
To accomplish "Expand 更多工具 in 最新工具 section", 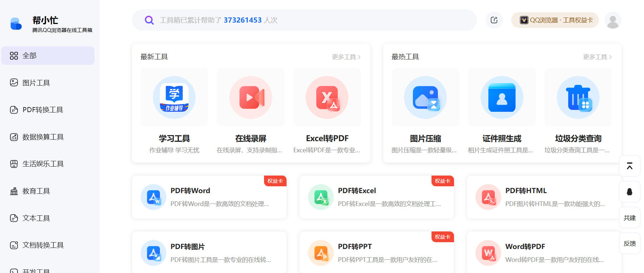I will pyautogui.click(x=346, y=57).
